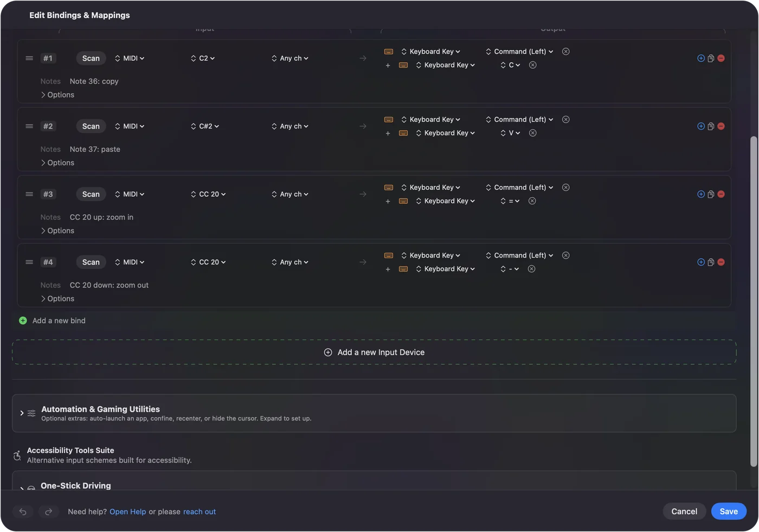Viewport: 759px width, 532px height.
Task: Click 'Add a new bind'
Action: 53,321
